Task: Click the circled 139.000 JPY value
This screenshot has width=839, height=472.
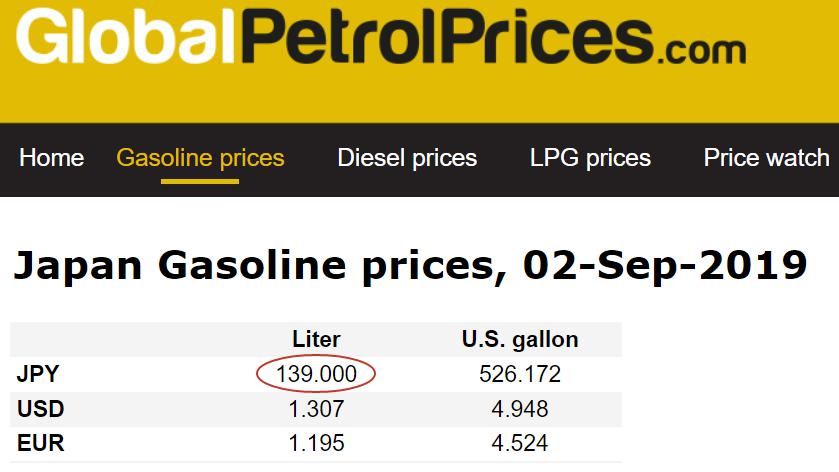Action: point(316,375)
